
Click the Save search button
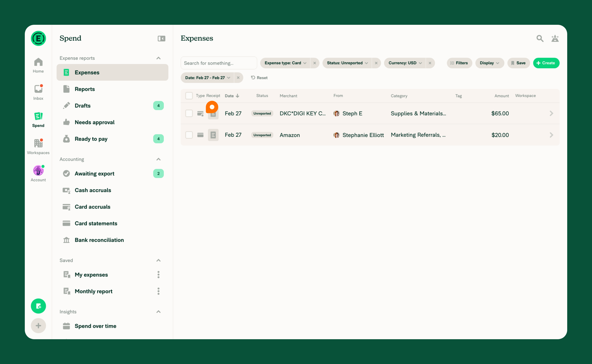[519, 63]
